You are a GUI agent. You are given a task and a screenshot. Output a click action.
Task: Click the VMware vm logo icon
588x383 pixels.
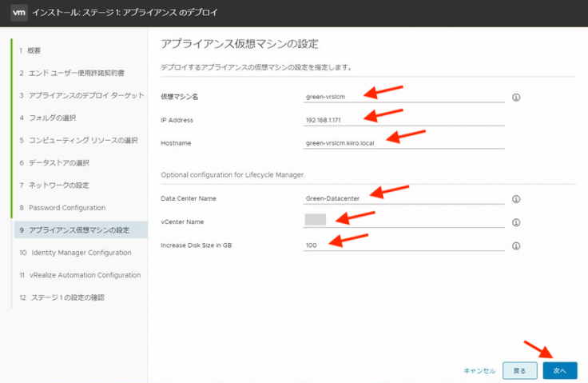[x=19, y=12]
